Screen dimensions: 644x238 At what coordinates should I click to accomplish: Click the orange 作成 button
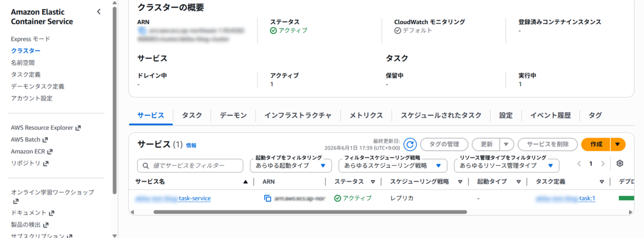(x=596, y=144)
